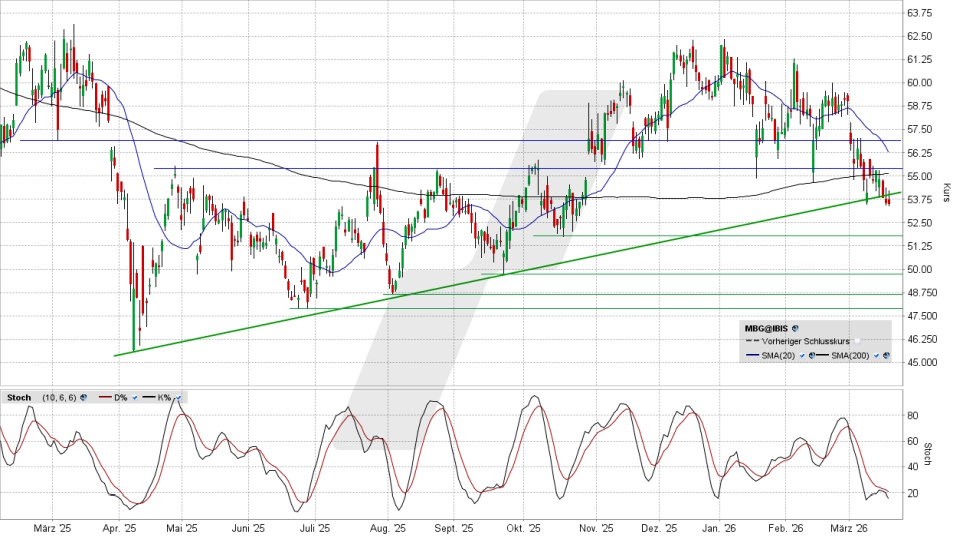Click the Stoch indicator title
The height and width of the screenshot is (540, 960).
[x=19, y=398]
